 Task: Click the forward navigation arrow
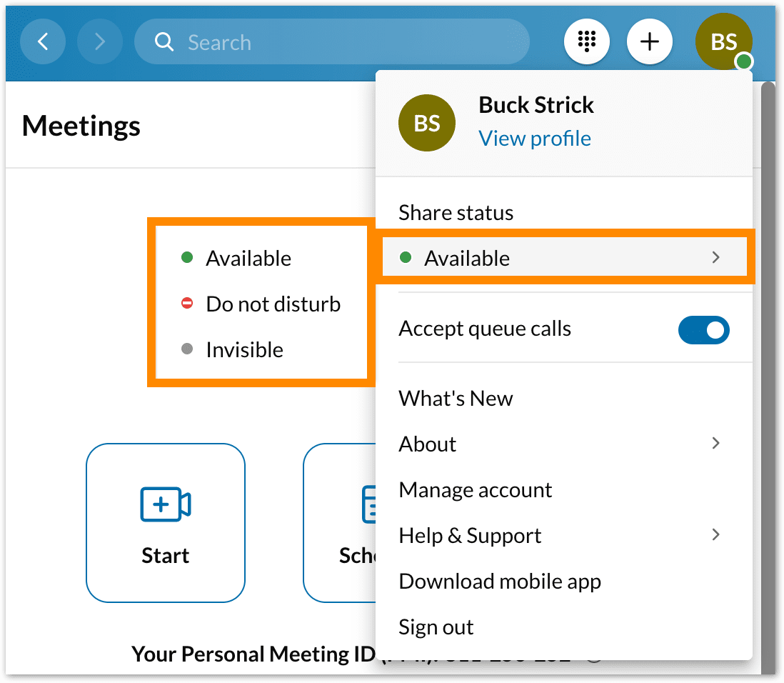99,42
